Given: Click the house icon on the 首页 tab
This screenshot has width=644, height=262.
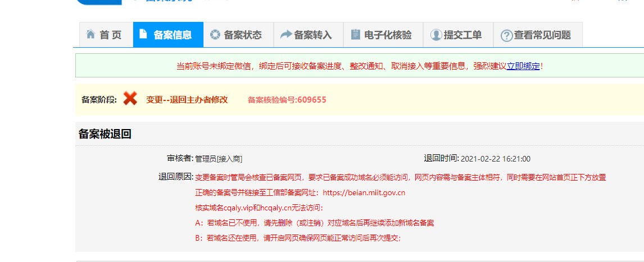Looking at the screenshot, I should click(90, 35).
